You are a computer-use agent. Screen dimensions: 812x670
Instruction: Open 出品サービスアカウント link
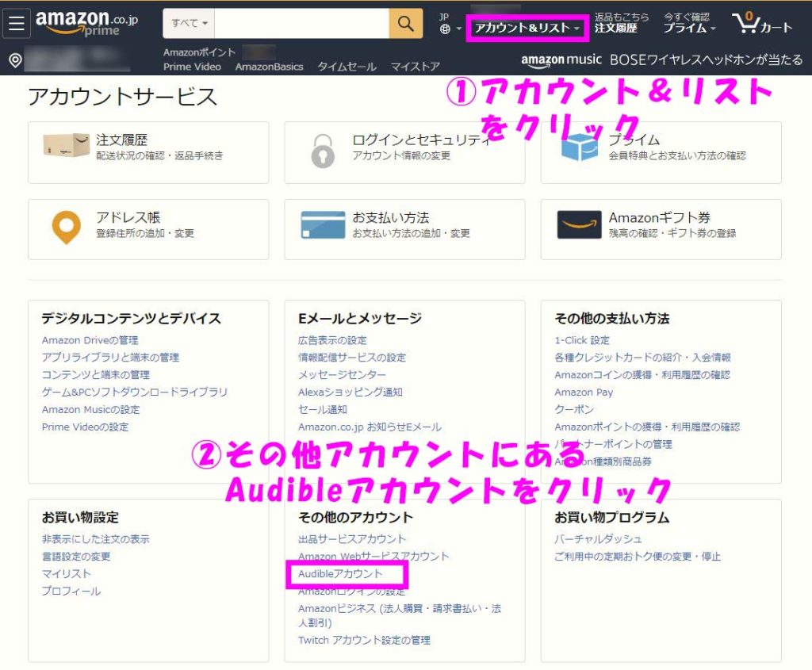[351, 539]
